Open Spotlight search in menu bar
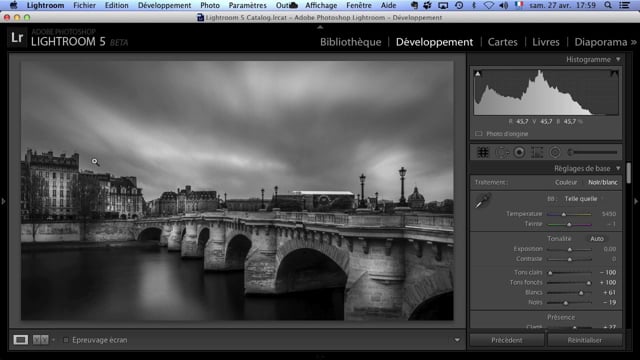 (608, 5)
